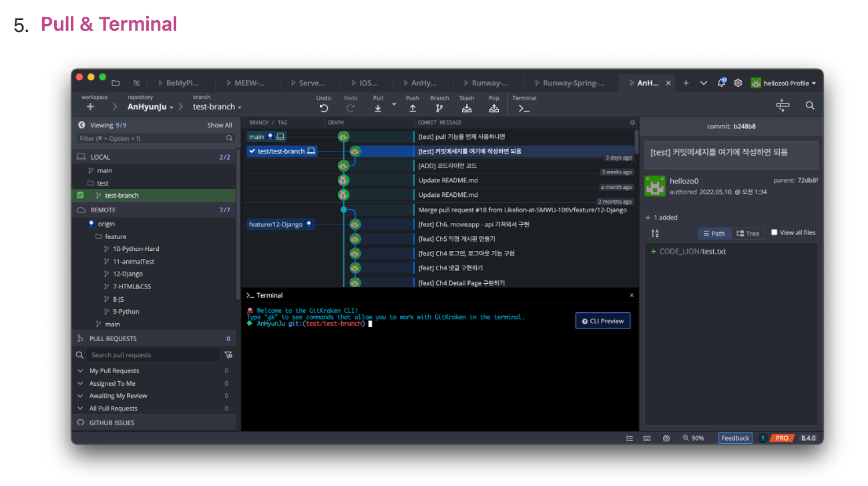
Task: Select remote branch 7-HTML&CSS
Action: 132,286
